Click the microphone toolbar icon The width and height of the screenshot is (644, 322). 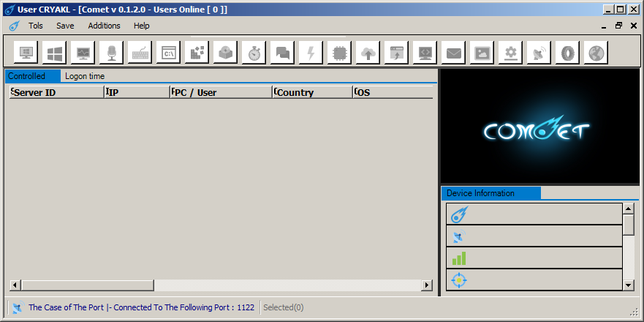[x=112, y=53]
